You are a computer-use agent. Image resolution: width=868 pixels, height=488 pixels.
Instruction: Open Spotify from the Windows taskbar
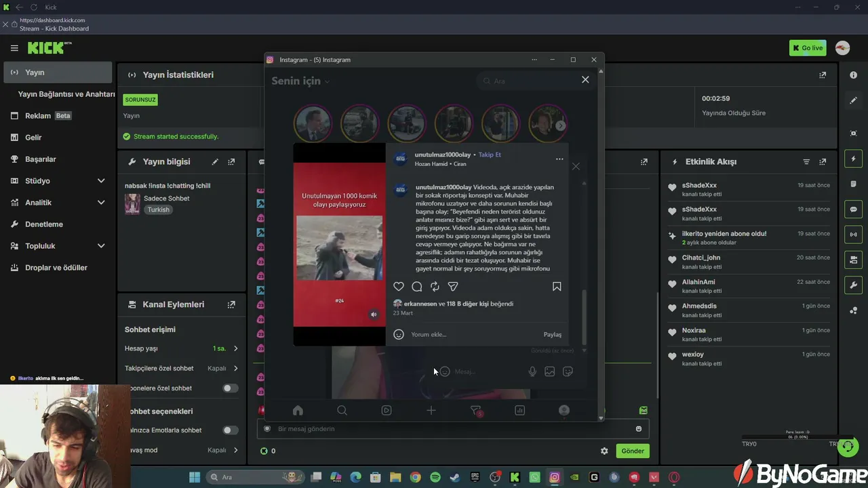[x=435, y=477]
